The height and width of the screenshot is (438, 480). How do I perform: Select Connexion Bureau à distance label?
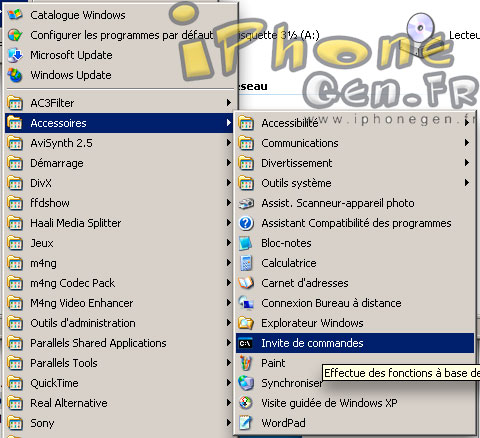coord(331,303)
